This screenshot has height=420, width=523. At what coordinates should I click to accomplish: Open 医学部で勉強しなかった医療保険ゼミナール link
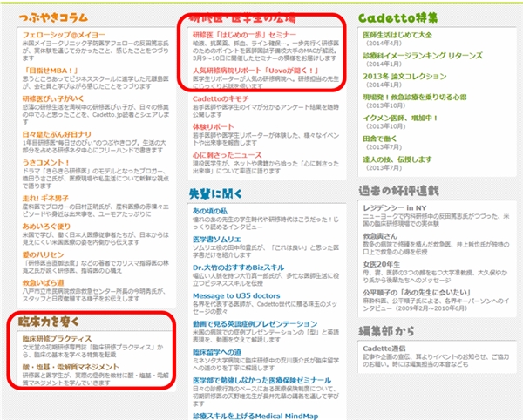pyautogui.click(x=261, y=381)
